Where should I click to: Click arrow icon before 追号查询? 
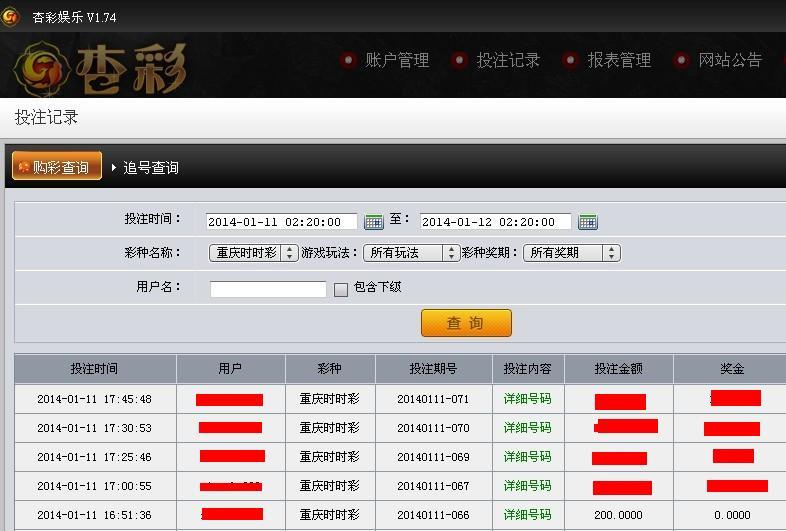coord(114,167)
